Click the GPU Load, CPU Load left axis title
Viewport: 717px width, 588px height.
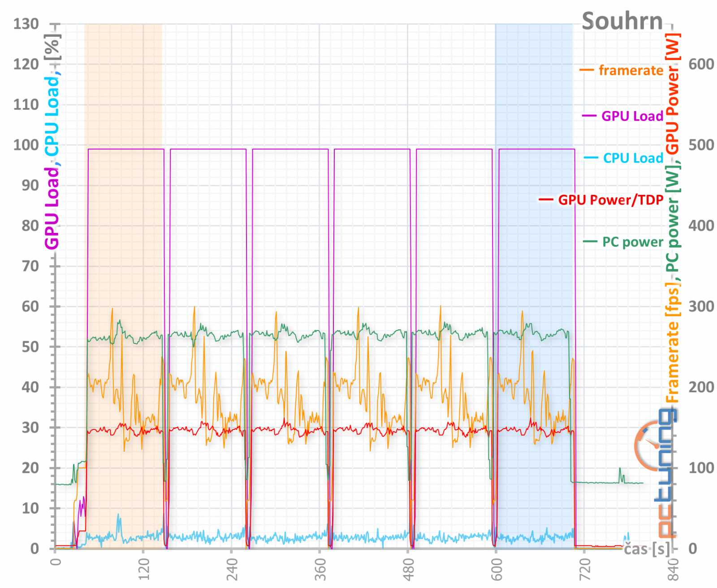[x=52, y=142]
